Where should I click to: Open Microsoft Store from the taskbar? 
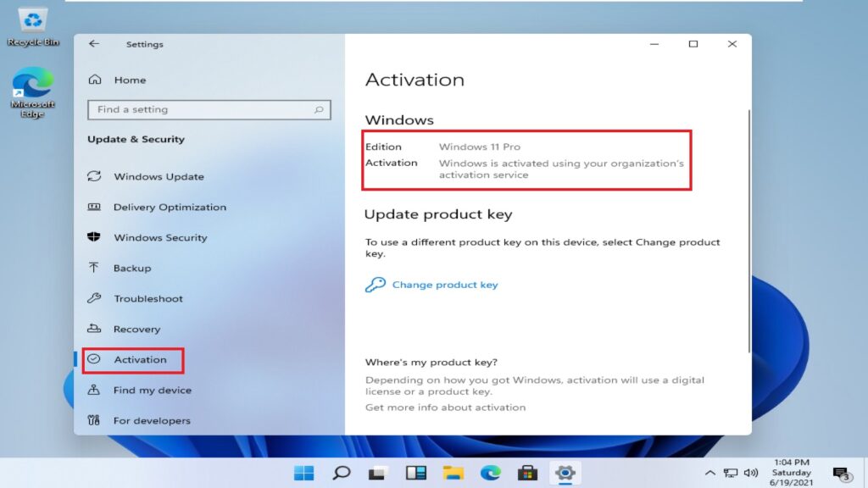[527, 473]
